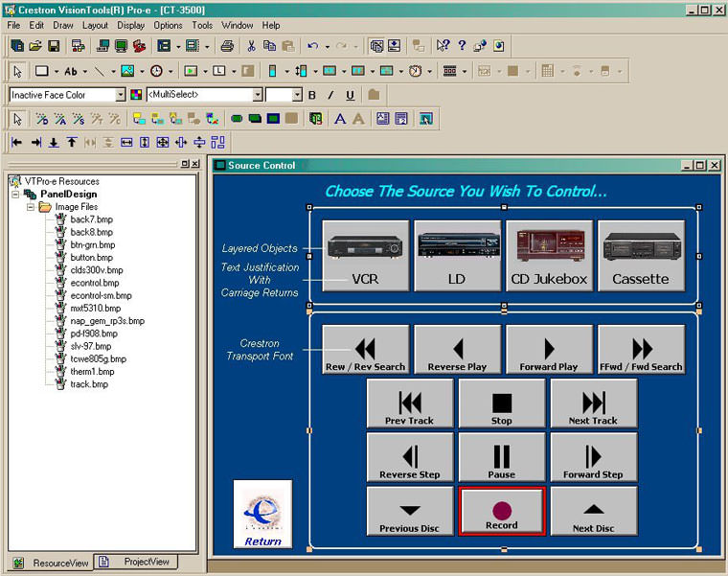Make selected objects same height
Viewport: 728px width, 576px height.
coord(145,142)
